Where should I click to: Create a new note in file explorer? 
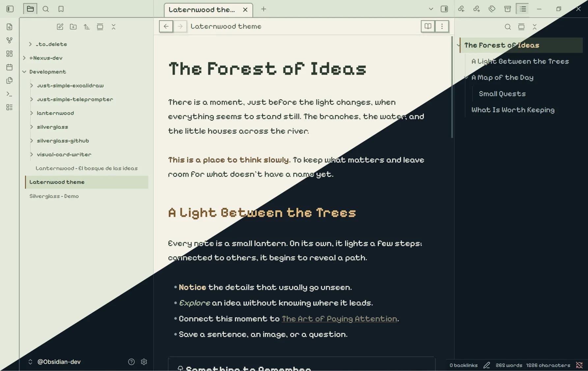[60, 27]
